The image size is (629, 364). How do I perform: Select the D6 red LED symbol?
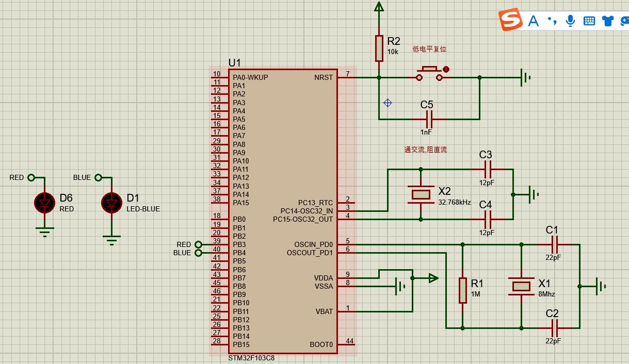coord(45,203)
